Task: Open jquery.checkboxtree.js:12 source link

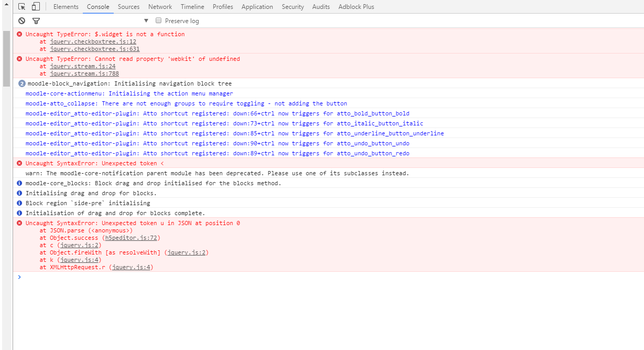Action: pos(93,41)
